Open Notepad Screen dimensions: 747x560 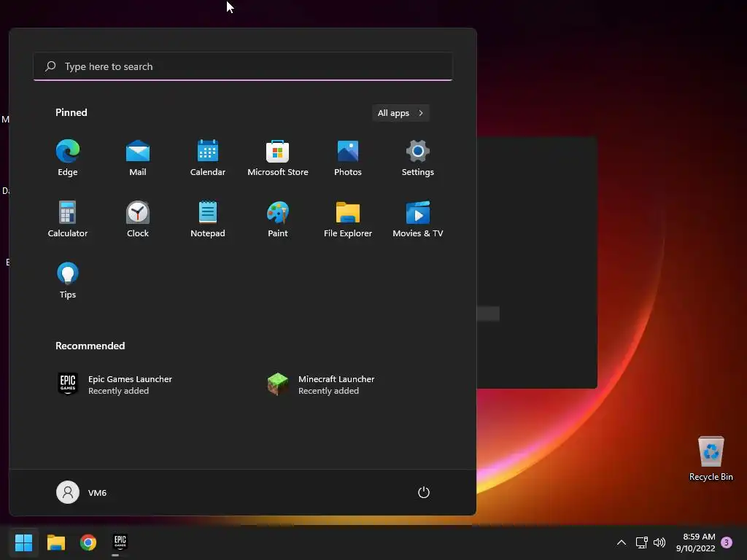pyautogui.click(x=208, y=219)
